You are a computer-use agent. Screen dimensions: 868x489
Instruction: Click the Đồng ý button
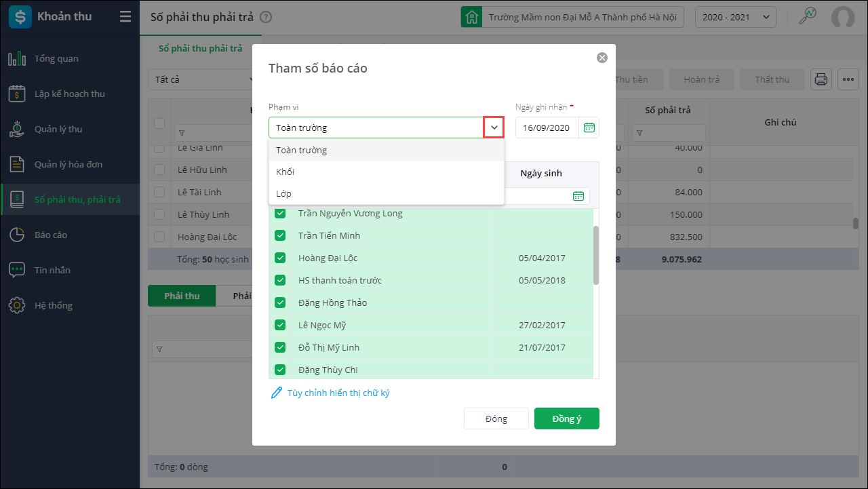[x=566, y=418]
